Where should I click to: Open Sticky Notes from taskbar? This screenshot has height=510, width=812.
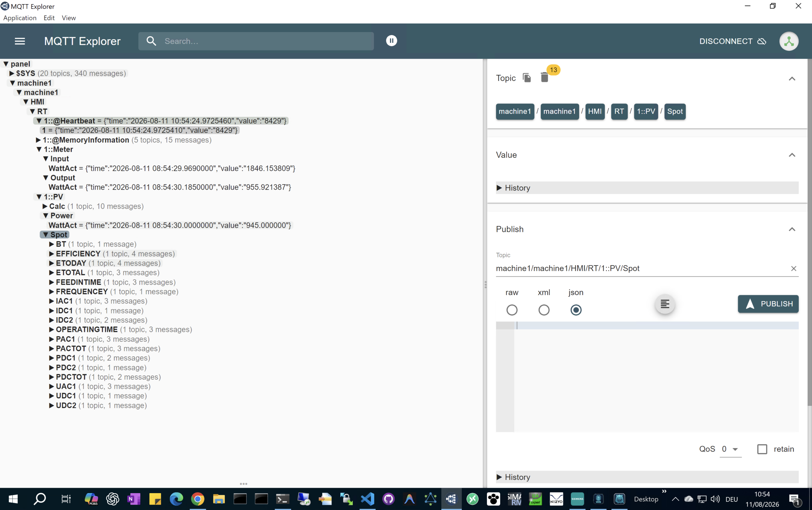pos(155,499)
